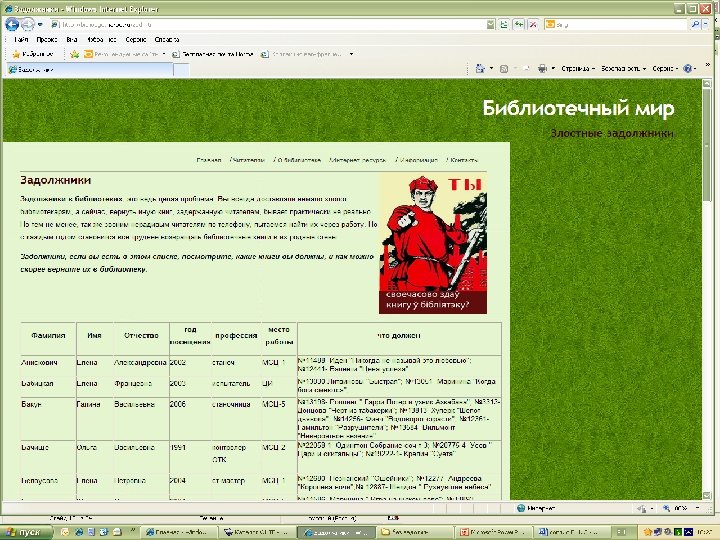This screenshot has height=540, width=720.
Task: Click the browser Forward arrow
Action: (x=28, y=24)
